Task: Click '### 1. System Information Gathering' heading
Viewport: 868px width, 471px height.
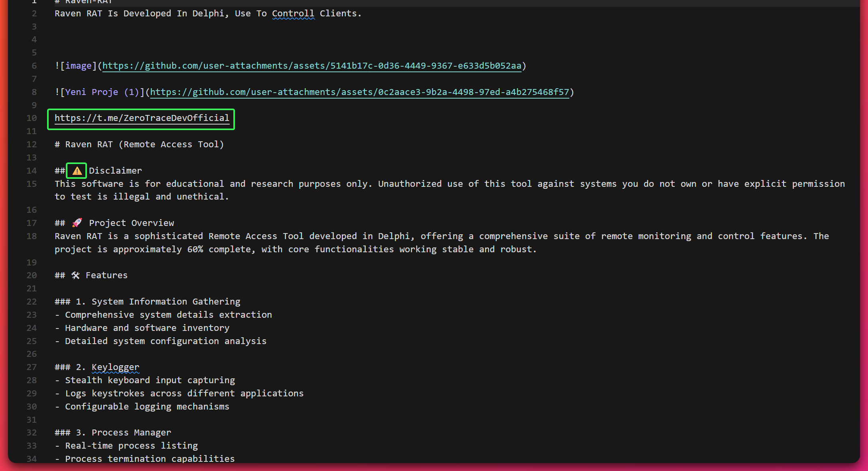Action: pyautogui.click(x=148, y=302)
